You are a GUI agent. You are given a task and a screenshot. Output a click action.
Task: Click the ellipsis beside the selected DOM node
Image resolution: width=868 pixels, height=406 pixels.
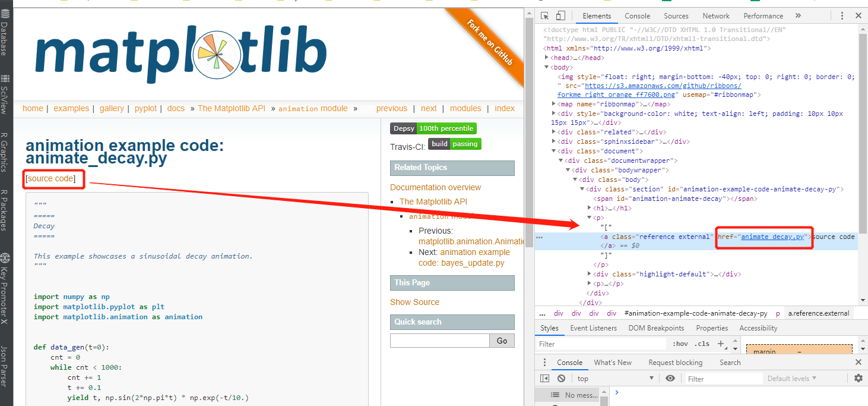(x=539, y=237)
